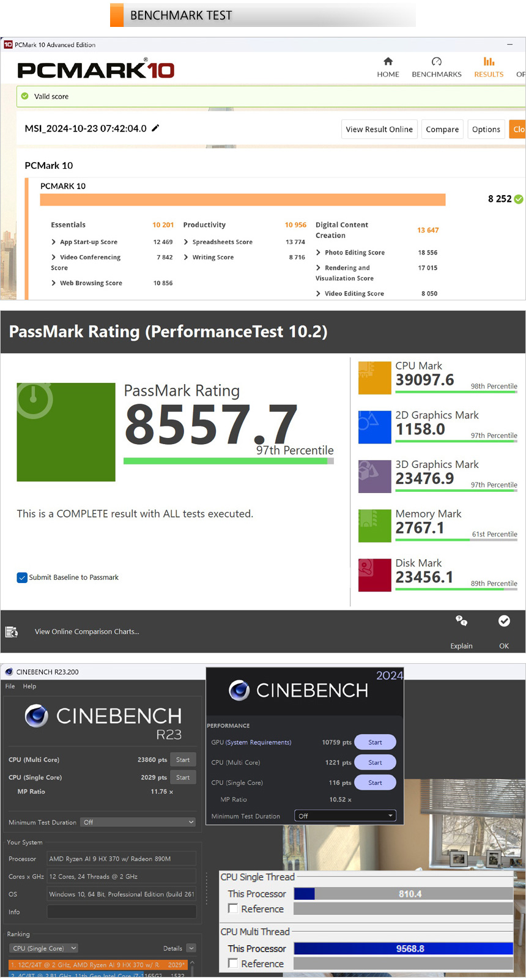Start Cinebench 2024 CPU Single Core test
The height and width of the screenshot is (980, 526).
coord(375,782)
